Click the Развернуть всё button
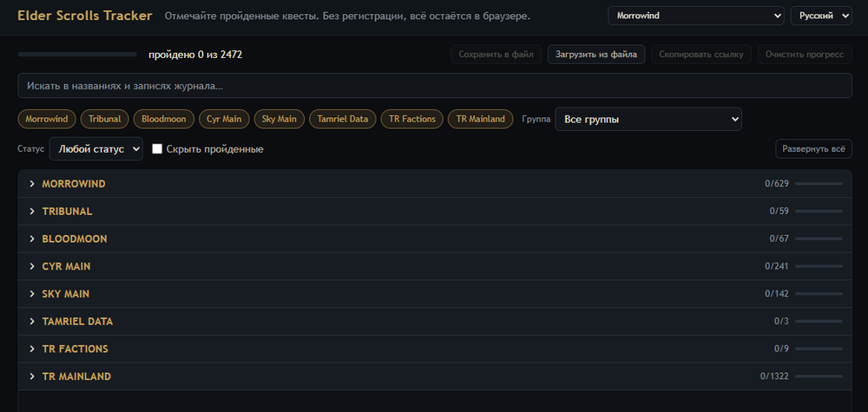The height and width of the screenshot is (412, 868). tap(813, 149)
